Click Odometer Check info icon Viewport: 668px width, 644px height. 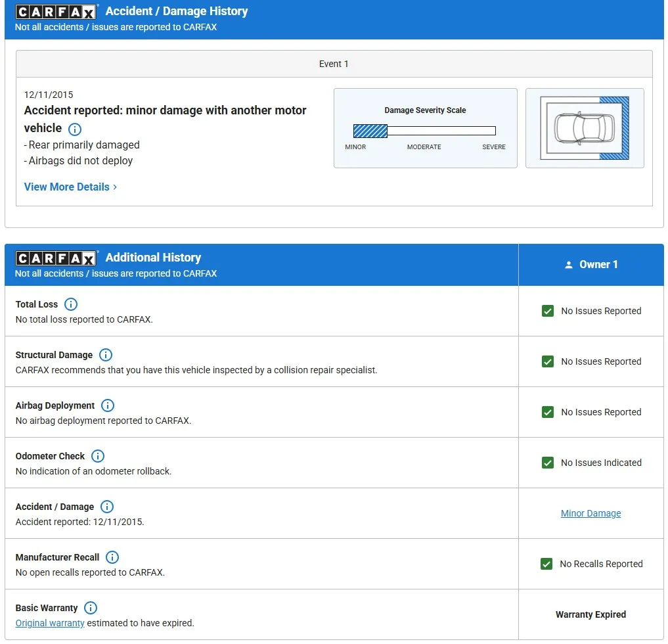point(98,456)
